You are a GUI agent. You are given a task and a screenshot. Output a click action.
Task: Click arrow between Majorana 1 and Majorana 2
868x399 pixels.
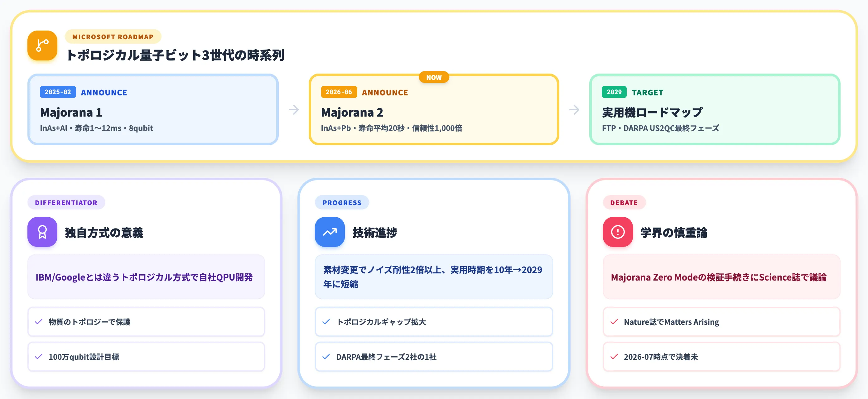pyautogui.click(x=293, y=109)
